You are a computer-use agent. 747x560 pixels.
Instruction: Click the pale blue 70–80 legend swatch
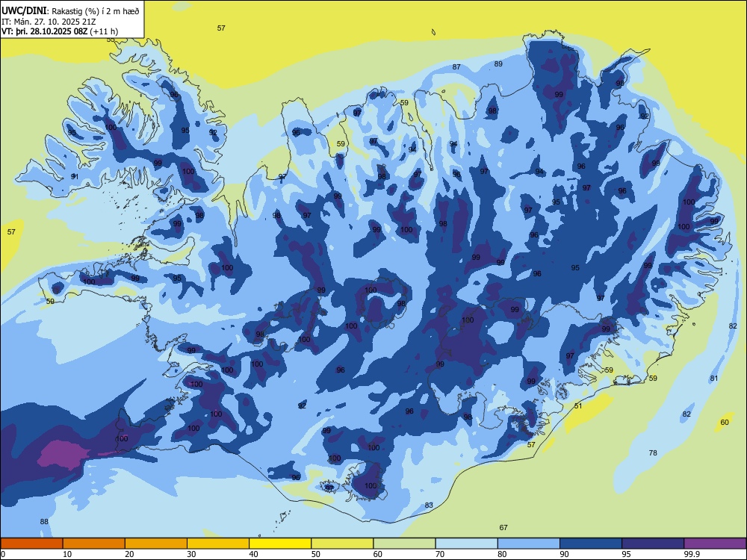point(466,544)
